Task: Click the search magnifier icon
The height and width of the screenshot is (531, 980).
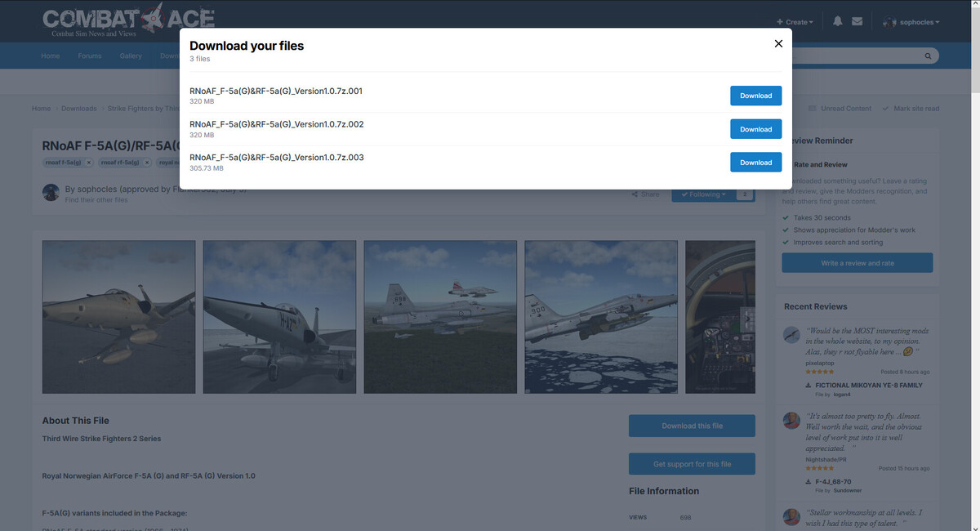Action: point(928,56)
